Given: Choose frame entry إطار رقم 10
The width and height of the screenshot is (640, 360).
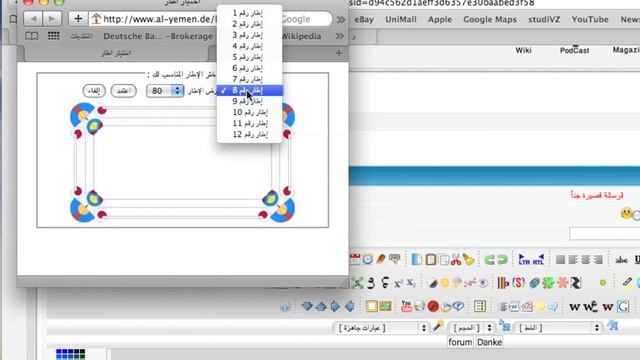Looking at the screenshot, I should 249,112.
